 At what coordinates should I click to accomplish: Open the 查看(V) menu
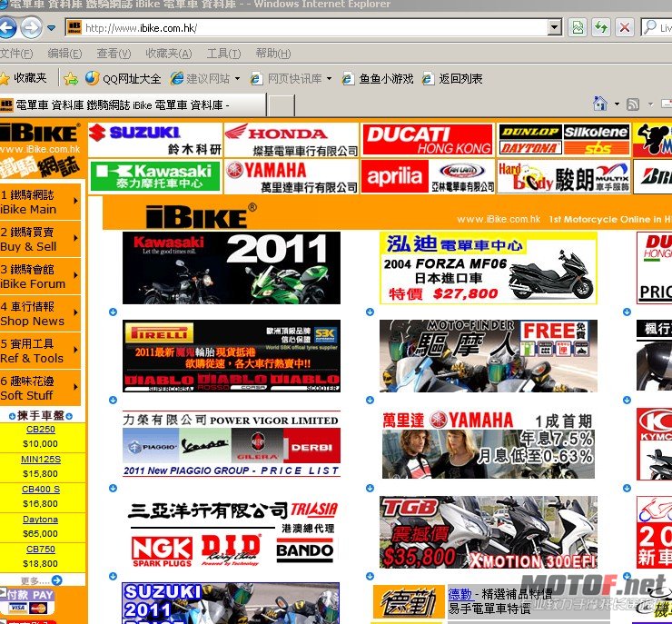[x=114, y=54]
